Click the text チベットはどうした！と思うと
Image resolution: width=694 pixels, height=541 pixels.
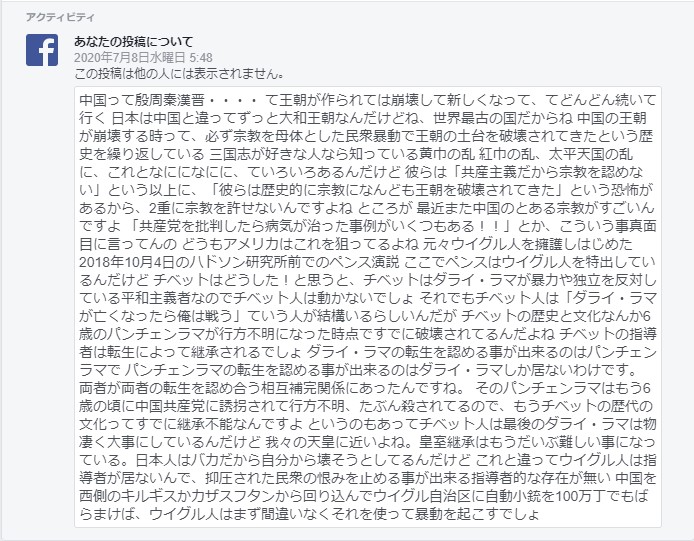coord(255,280)
